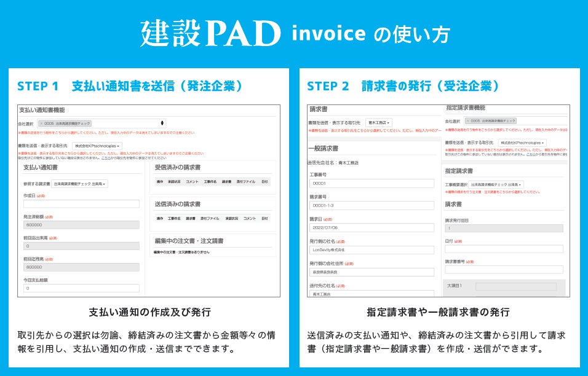This screenshot has width=588, height=376.
Task: Focus the 工事番号 field showing 00001
Action: click(371, 184)
